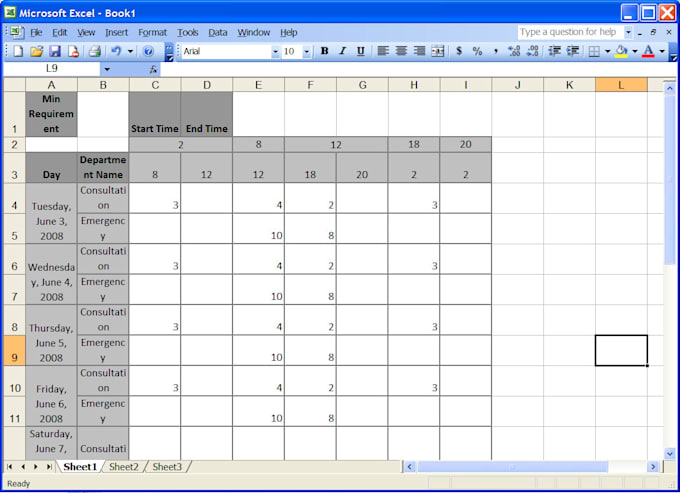This screenshot has width=680, height=493.
Task: Center cell contents horizontally
Action: (401, 51)
